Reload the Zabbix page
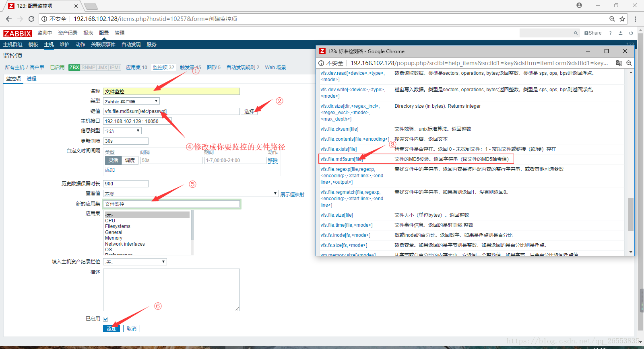This screenshot has height=349, width=644. tap(31, 19)
